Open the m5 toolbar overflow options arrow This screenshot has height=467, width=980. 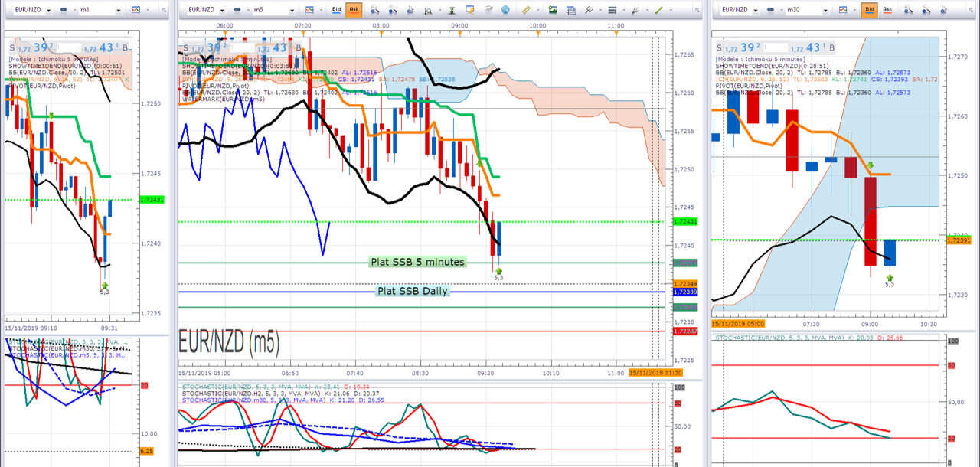(697, 10)
